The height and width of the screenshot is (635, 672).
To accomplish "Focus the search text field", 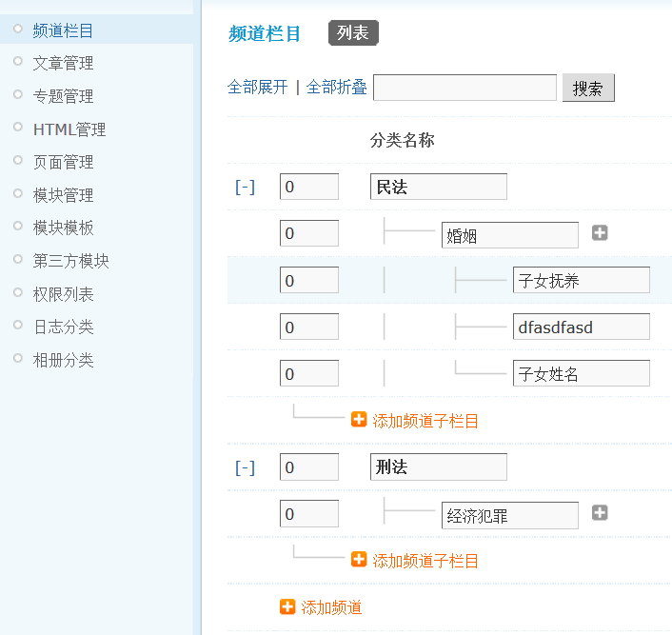I will (x=464, y=88).
